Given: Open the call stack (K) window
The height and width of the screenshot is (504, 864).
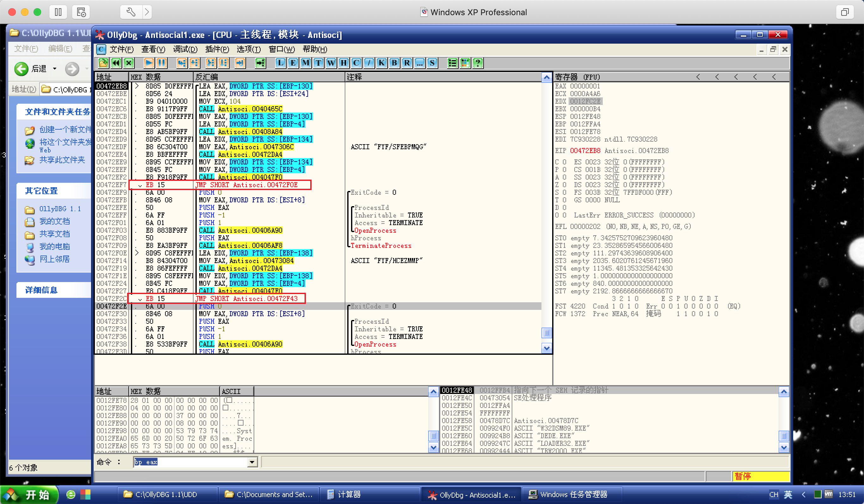Looking at the screenshot, I should tap(382, 63).
